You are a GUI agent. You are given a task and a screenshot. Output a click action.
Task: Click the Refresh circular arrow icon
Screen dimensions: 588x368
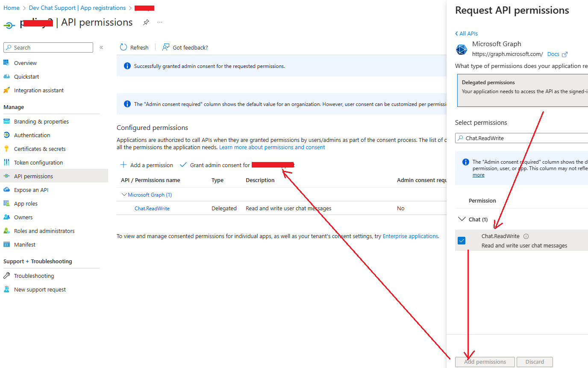tap(123, 47)
